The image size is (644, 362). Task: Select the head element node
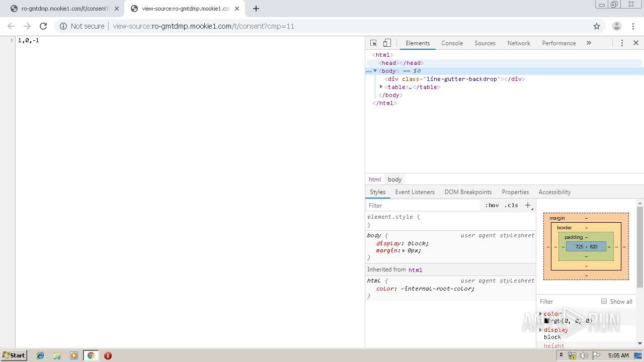pos(401,63)
